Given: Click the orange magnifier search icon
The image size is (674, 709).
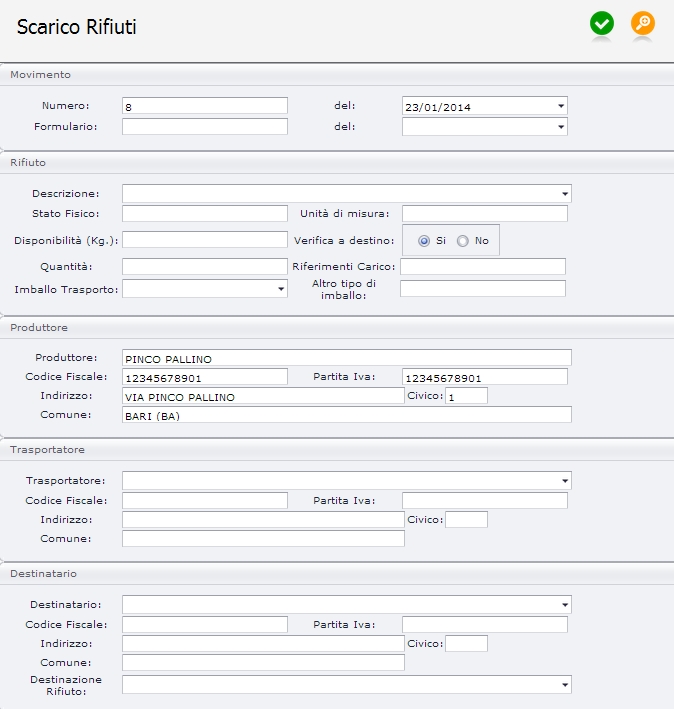Looking at the screenshot, I should click(642, 24).
